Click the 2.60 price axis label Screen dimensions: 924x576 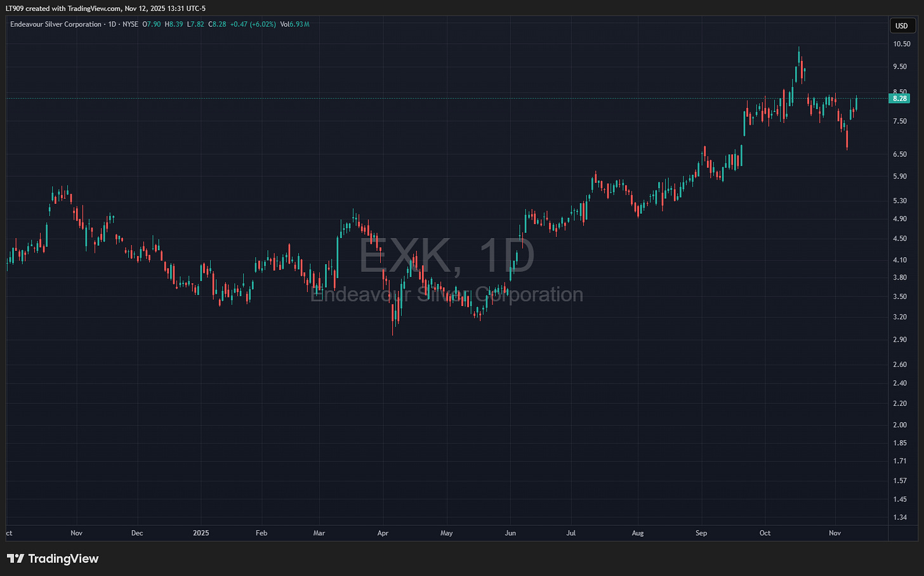900,365
